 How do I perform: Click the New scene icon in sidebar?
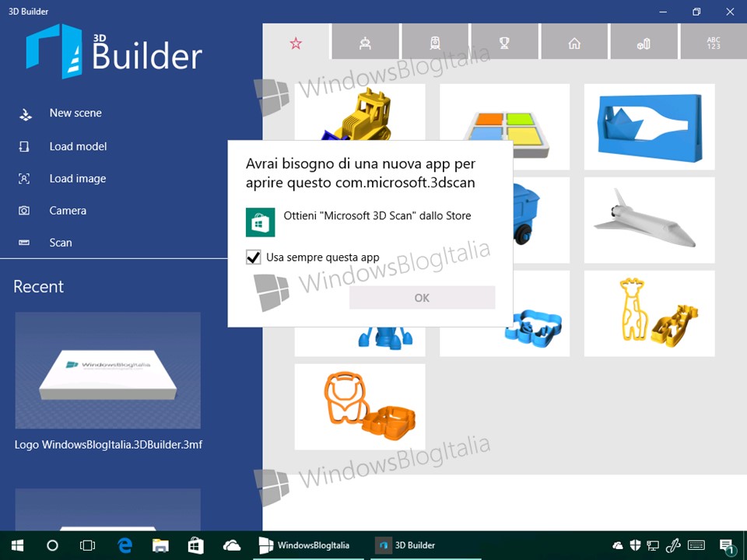(25, 114)
